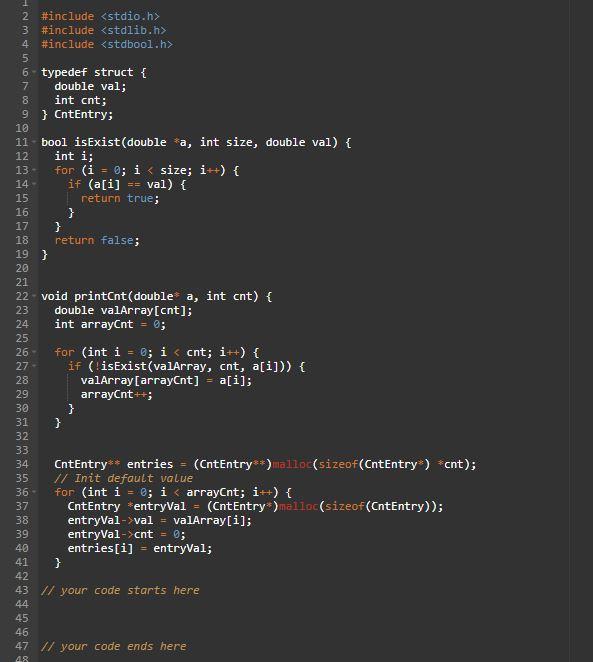Click the stdbool.h include on line 4
This screenshot has width=593, height=662.
[107, 44]
